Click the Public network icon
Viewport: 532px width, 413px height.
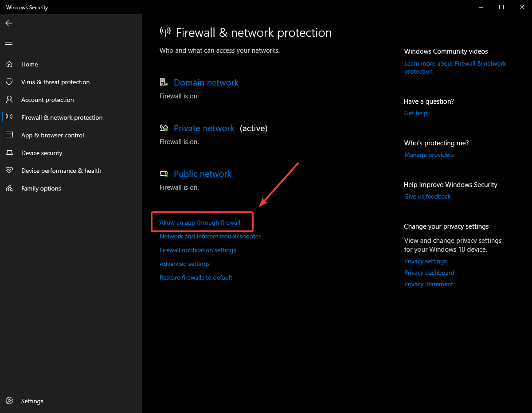(164, 173)
